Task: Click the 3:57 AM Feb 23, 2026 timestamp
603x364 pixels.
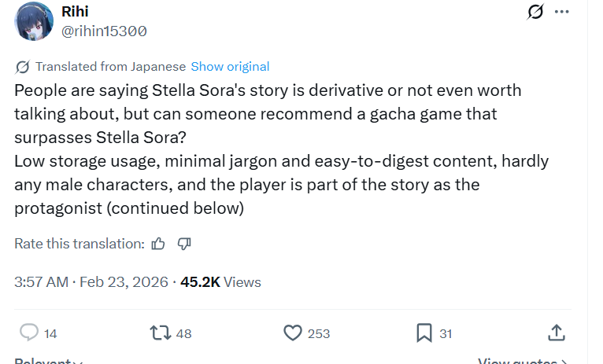Action: (x=91, y=282)
